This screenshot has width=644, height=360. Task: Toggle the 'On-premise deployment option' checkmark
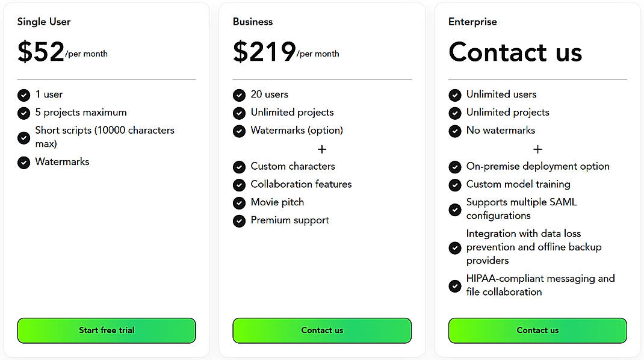coord(455,167)
